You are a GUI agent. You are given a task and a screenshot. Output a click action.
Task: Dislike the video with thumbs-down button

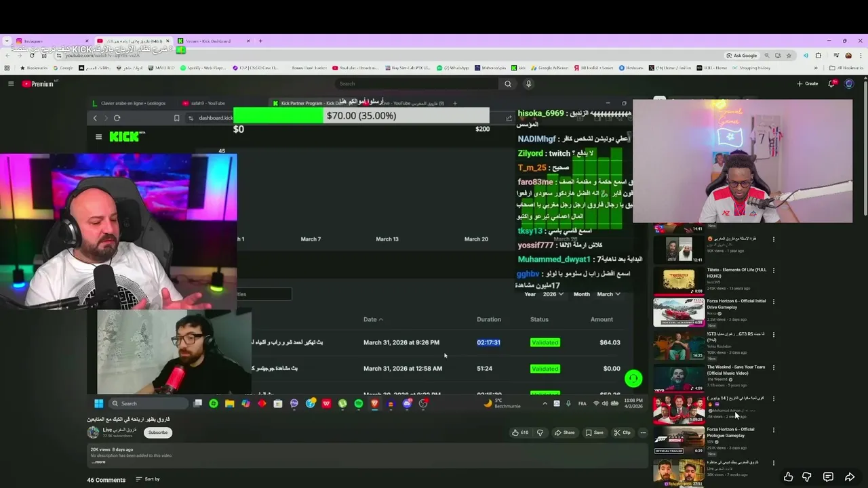point(540,432)
